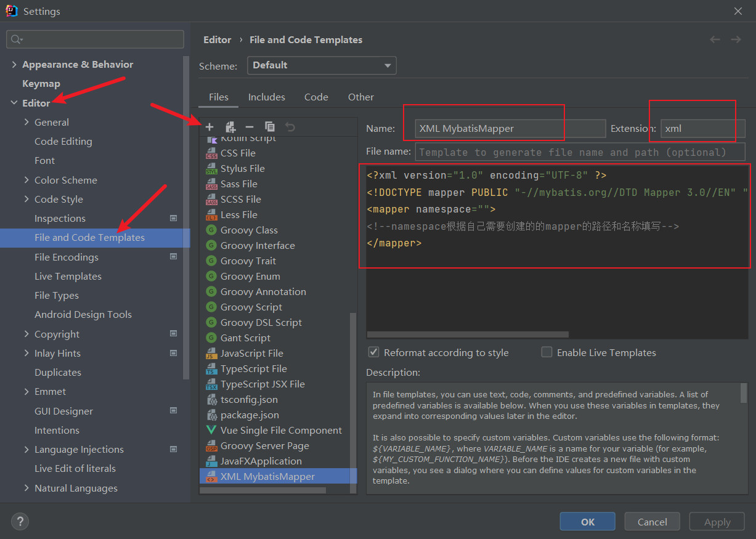Open File Encodings settings page

[x=67, y=257]
